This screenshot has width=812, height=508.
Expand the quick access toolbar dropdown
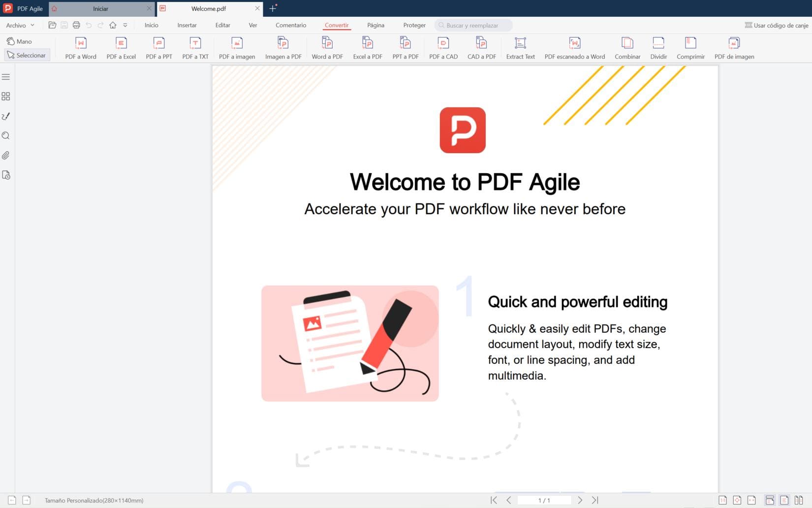125,25
